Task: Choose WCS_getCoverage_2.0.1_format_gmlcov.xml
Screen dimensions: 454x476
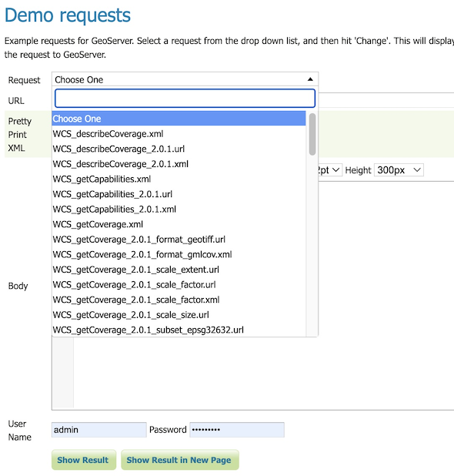Action: 179,255
